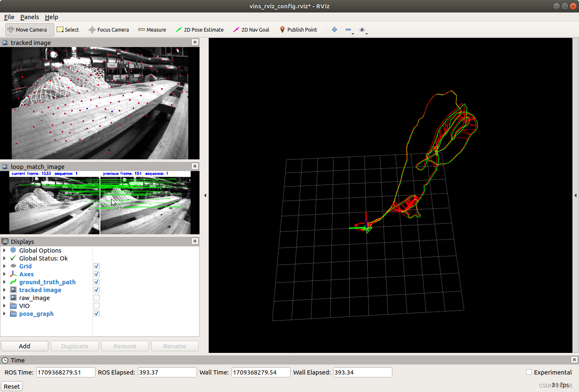
Task: Enable the VIO group checkbox
Action: coord(97,305)
